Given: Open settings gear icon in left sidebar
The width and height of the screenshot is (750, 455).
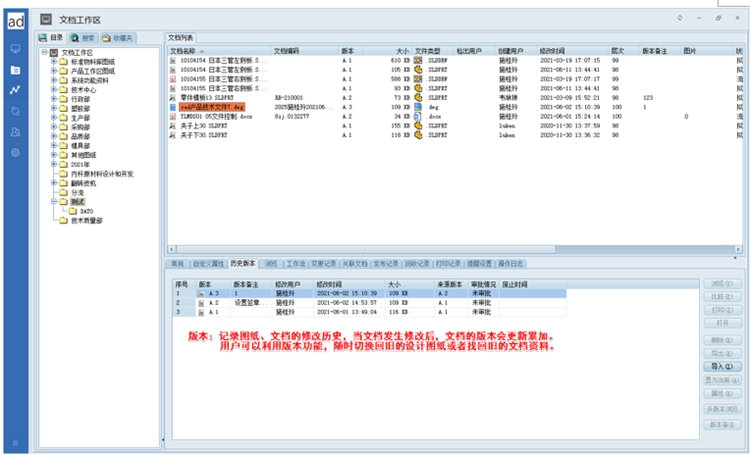Looking at the screenshot, I should point(15,152).
